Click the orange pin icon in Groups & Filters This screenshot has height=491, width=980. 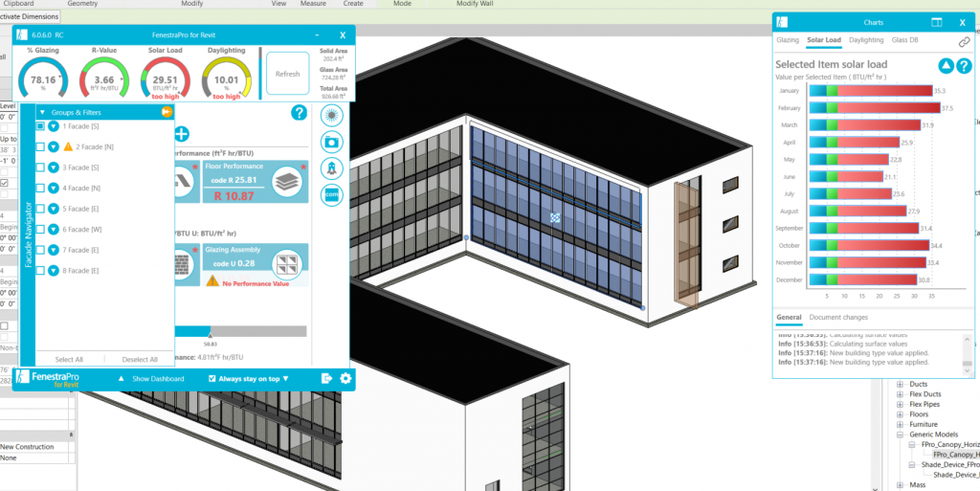pos(167,112)
